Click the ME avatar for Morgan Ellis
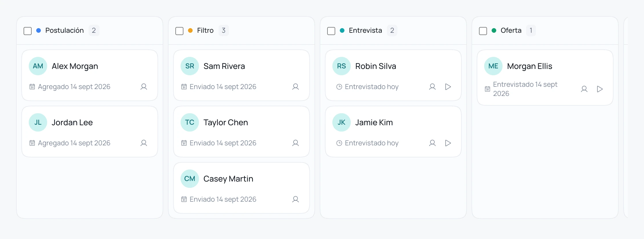644x239 pixels. [x=493, y=66]
